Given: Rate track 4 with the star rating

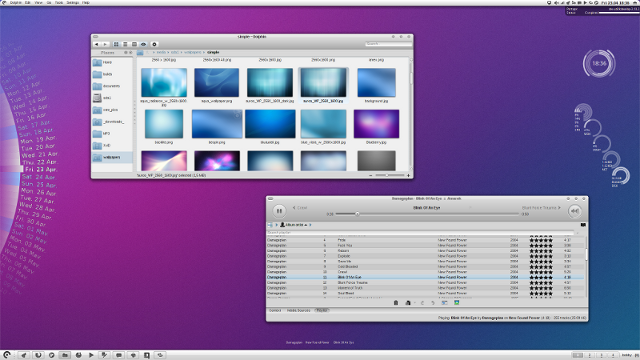Looking at the screenshot, I should coord(541,240).
